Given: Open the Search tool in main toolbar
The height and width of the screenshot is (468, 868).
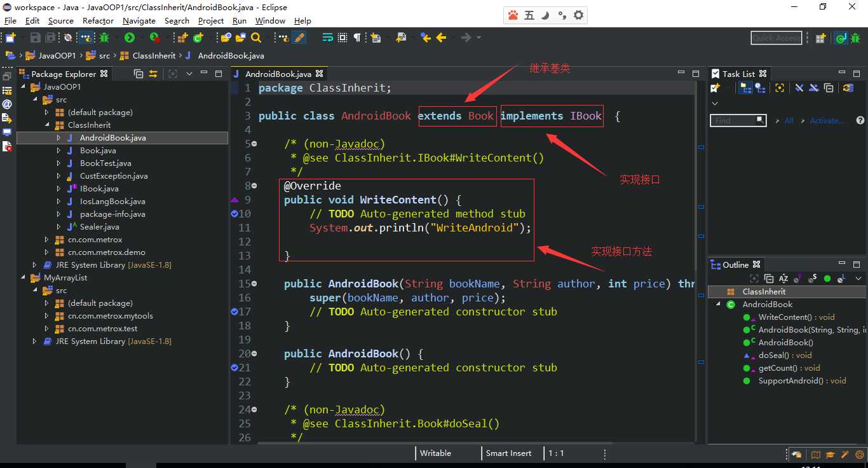Looking at the screenshot, I should tap(256, 38).
